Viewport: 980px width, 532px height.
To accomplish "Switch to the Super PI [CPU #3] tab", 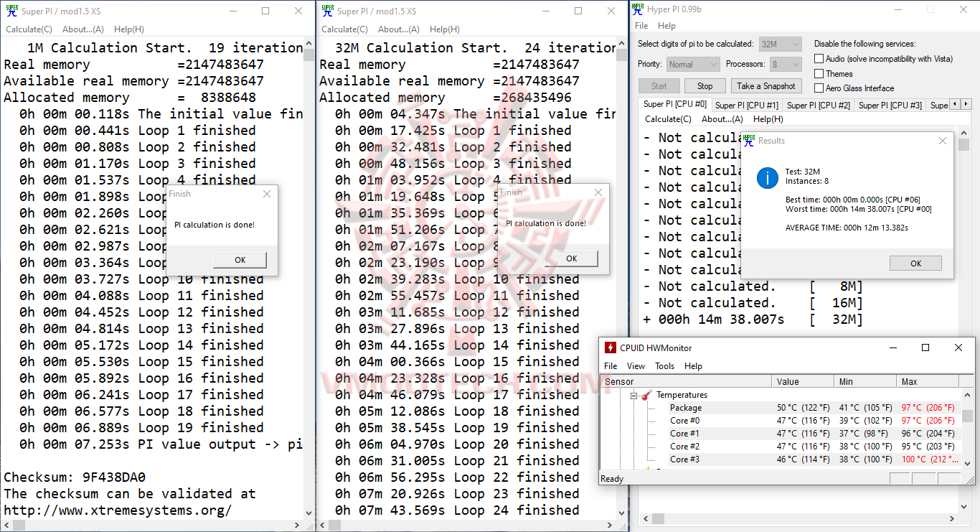I will (x=890, y=106).
